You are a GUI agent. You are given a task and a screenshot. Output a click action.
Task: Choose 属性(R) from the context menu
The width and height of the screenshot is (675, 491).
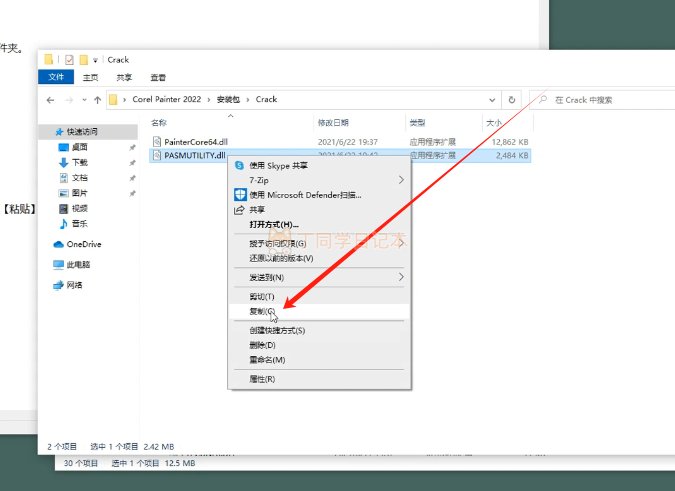tap(262, 379)
